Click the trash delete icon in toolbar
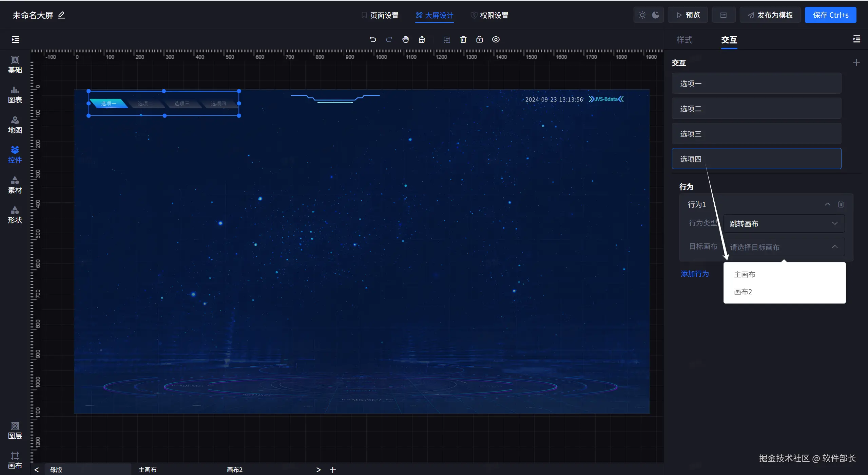 (463, 39)
